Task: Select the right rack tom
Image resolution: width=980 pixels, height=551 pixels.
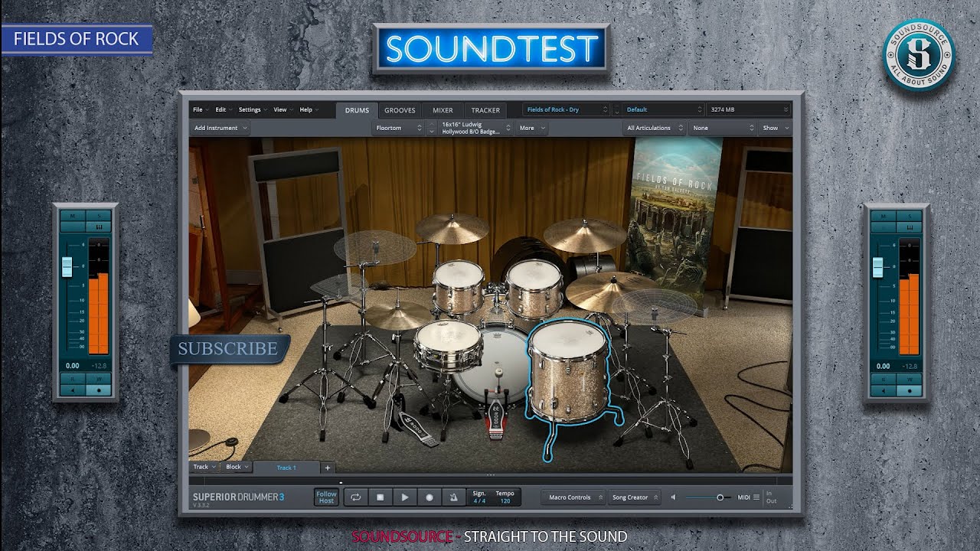Action: click(x=534, y=289)
